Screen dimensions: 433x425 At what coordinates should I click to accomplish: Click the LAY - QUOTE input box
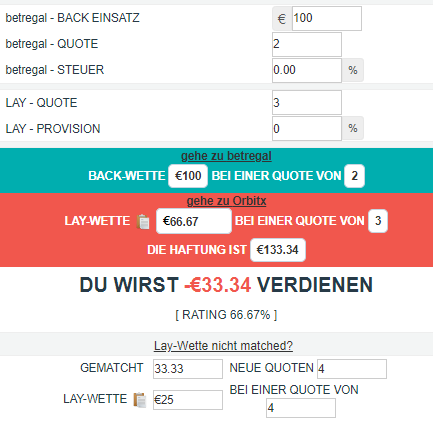point(307,103)
